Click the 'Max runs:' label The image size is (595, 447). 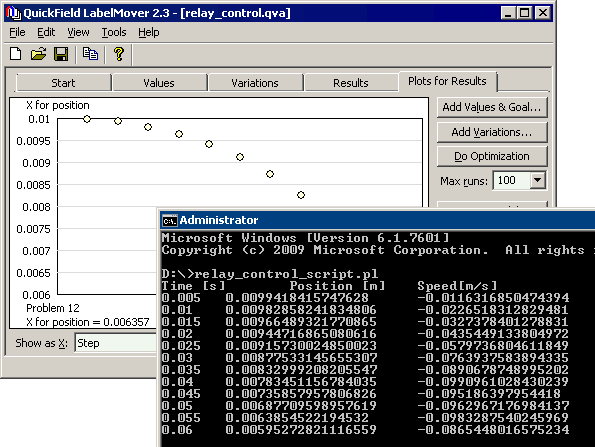coord(464,181)
